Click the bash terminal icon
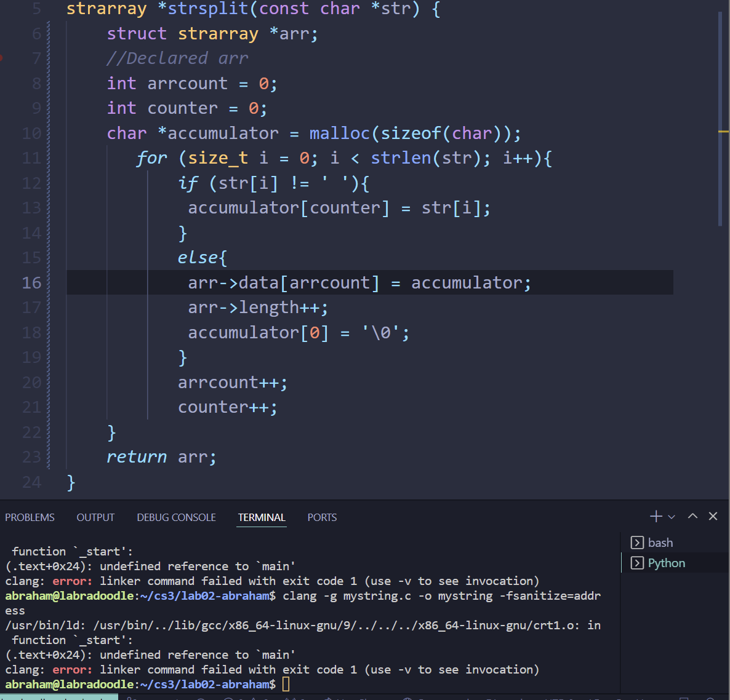Image resolution: width=730 pixels, height=700 pixels. pyautogui.click(x=637, y=543)
